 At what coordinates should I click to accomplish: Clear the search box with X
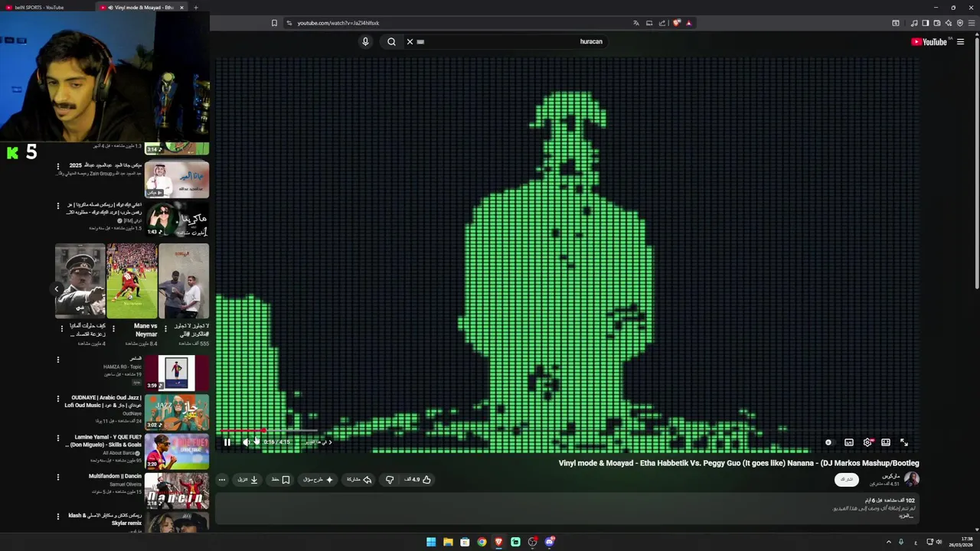410,42
